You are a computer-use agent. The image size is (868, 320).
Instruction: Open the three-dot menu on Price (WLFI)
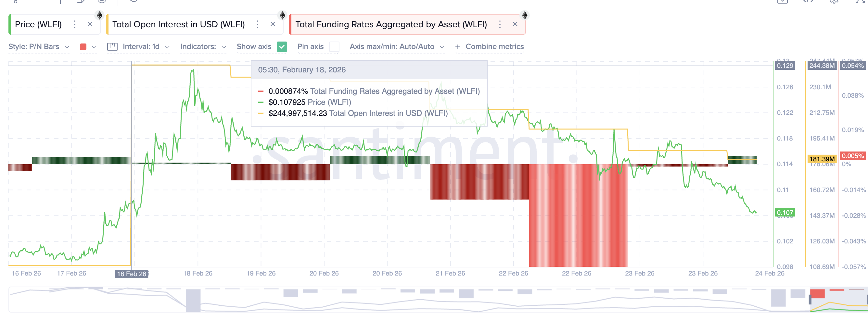tap(74, 24)
